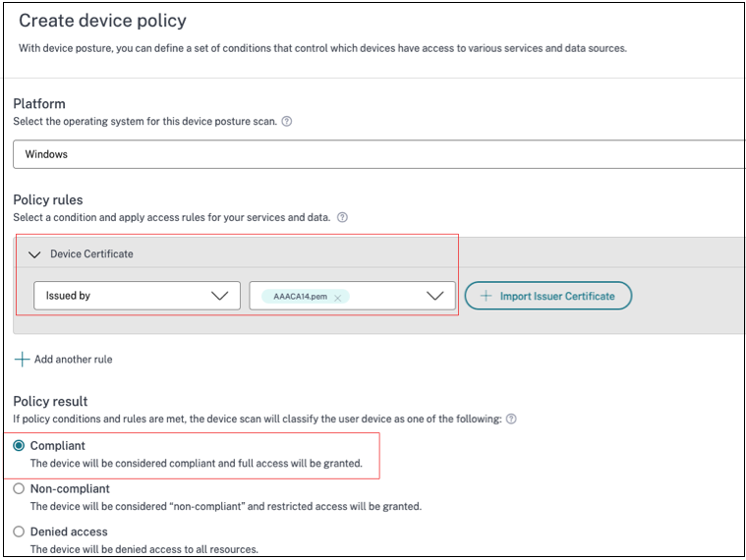Open the Windows platform dropdown
This screenshot has width=746, height=560.
[378, 154]
